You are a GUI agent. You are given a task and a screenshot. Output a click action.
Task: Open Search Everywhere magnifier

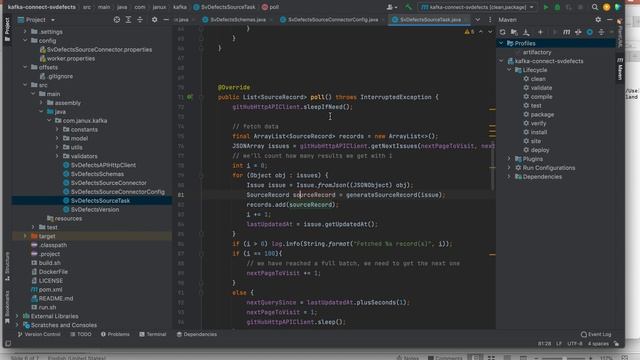pyautogui.click(x=595, y=7)
